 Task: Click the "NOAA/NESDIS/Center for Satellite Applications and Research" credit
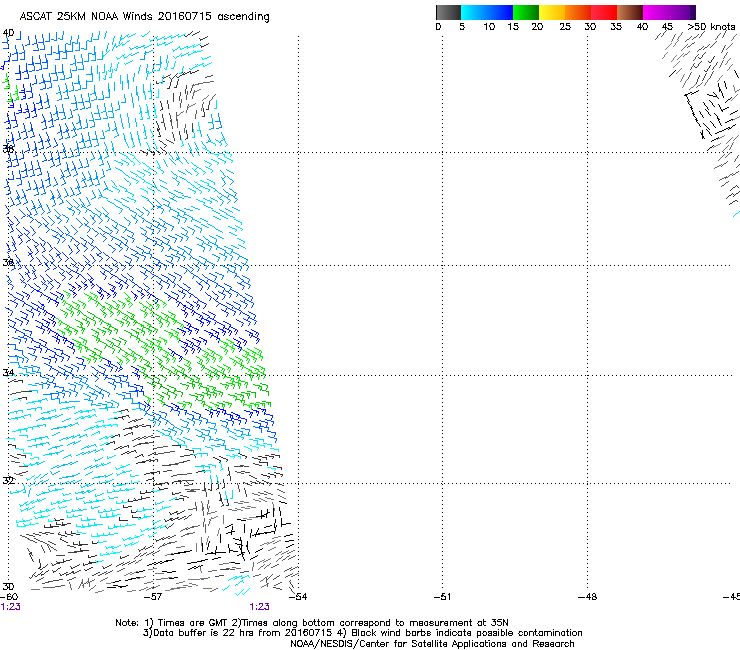(432, 644)
